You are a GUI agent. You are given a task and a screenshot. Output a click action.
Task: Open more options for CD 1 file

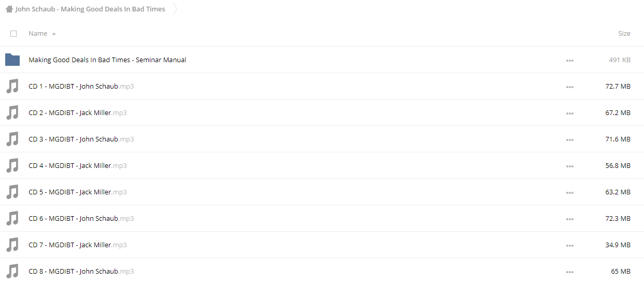[570, 87]
